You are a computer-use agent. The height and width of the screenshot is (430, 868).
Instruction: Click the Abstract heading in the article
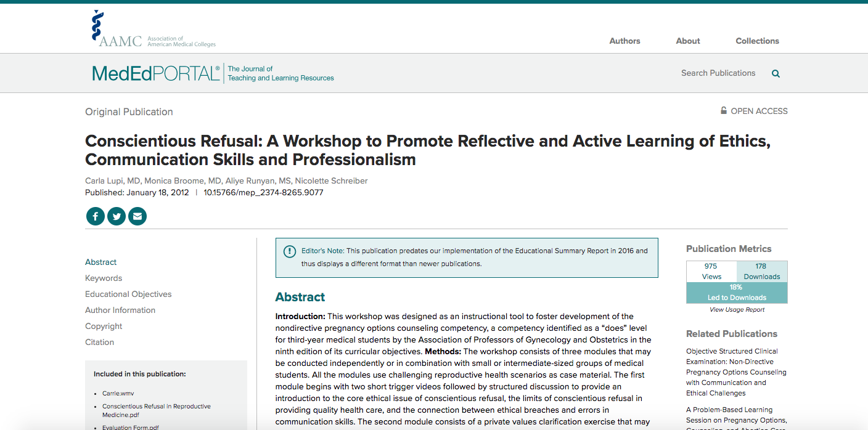point(300,297)
